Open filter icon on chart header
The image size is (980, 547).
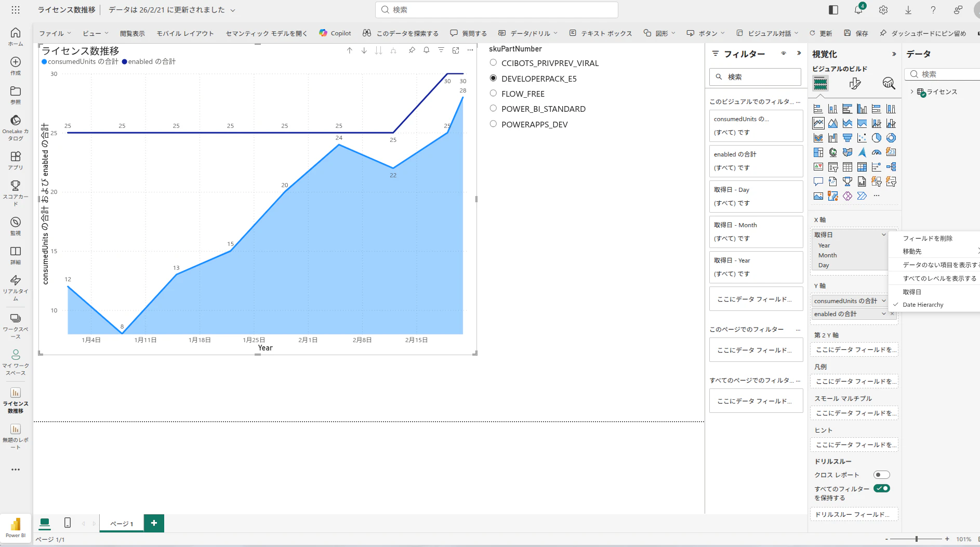click(441, 50)
